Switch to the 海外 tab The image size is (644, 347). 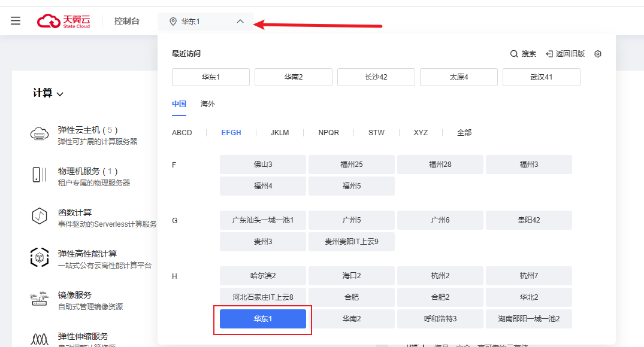point(207,104)
